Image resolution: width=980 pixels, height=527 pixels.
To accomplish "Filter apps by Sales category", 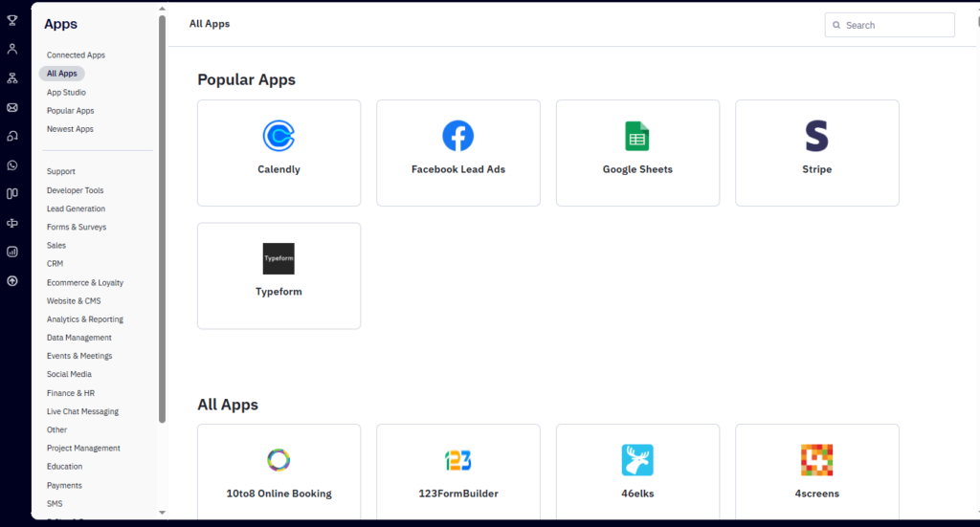I will (56, 246).
